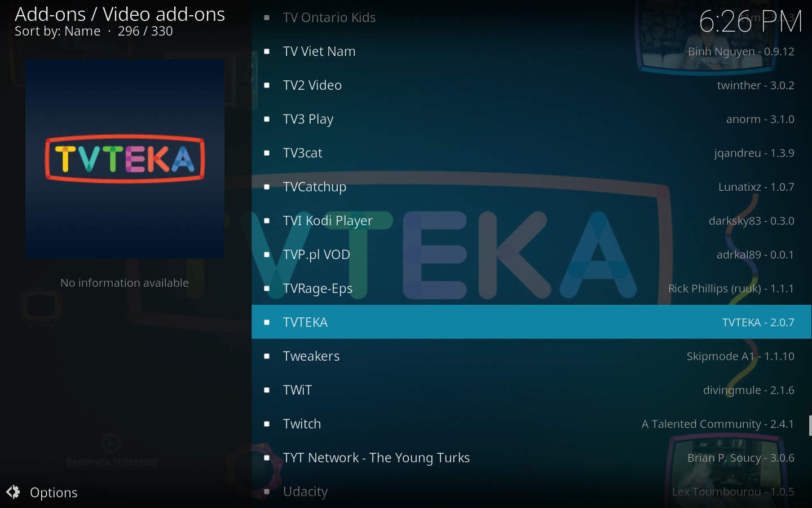812x508 pixels.
Task: Open the TV Viet Nam add-on
Action: pyautogui.click(x=531, y=51)
